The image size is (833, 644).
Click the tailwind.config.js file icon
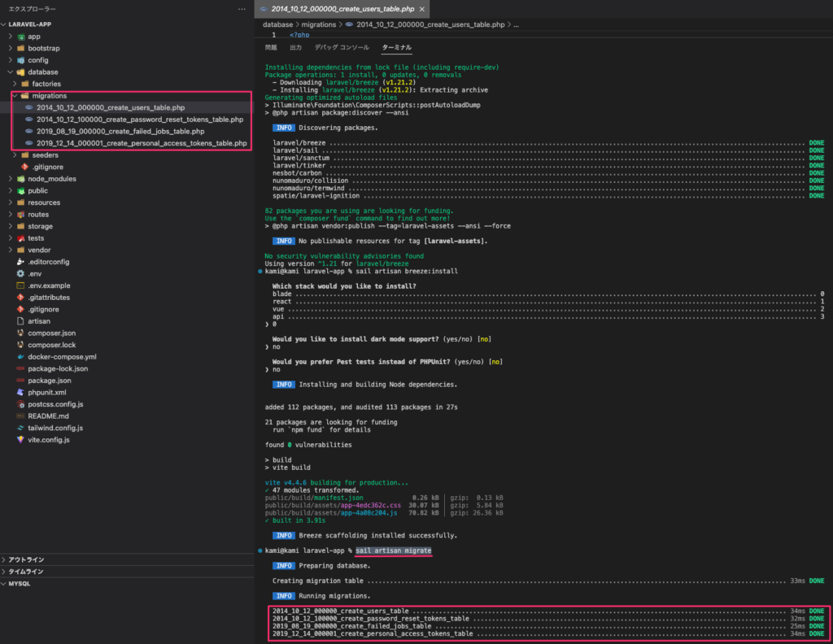tap(20, 428)
